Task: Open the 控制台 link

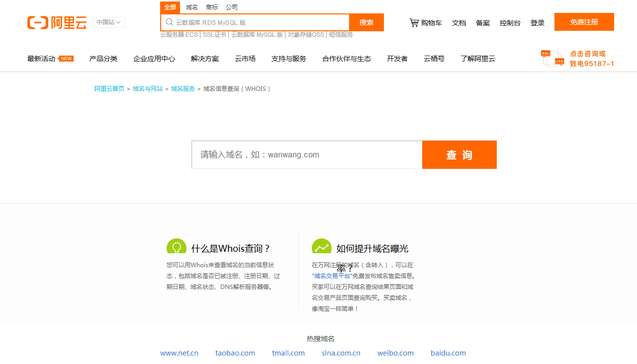Action: click(x=510, y=23)
